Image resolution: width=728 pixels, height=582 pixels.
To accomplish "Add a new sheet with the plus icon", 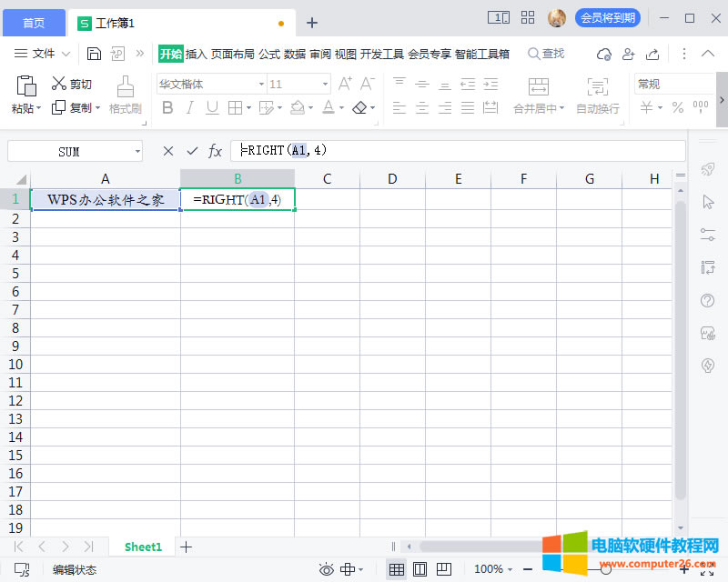I will tap(187, 547).
